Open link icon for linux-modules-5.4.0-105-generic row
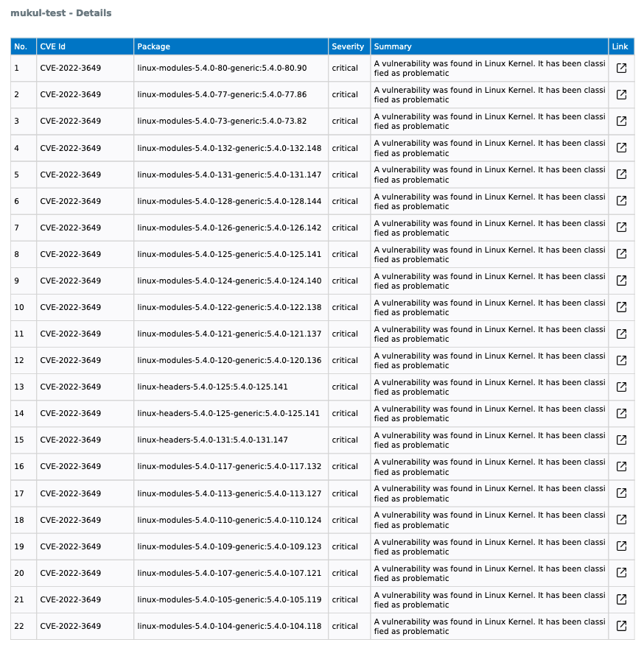Image resolution: width=644 pixels, height=648 pixels. [621, 599]
